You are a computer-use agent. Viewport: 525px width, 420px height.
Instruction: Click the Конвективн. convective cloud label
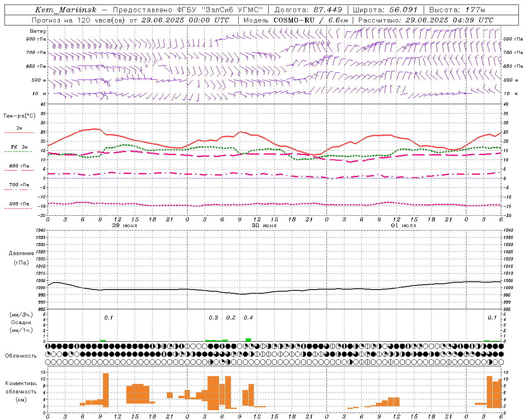point(21,383)
